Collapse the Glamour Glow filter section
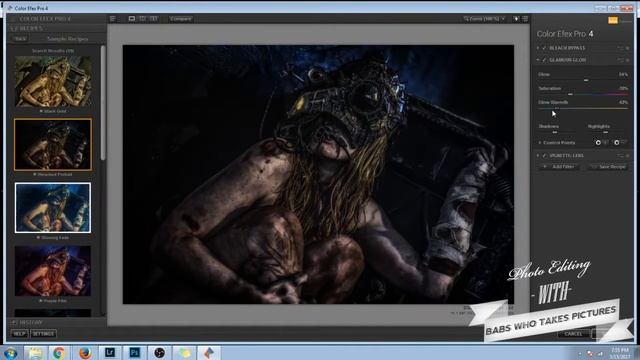Image resolution: width=640 pixels, height=360 pixels. 538,60
